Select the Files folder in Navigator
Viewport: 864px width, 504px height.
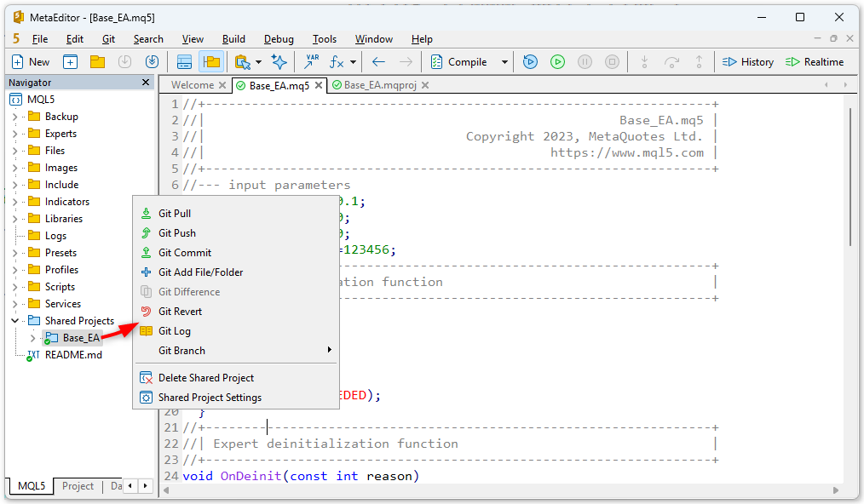55,151
